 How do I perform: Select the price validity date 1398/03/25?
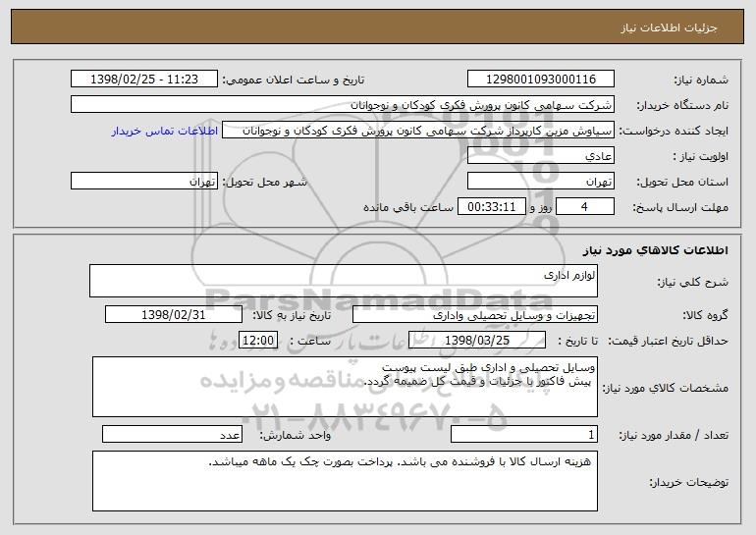477,340
